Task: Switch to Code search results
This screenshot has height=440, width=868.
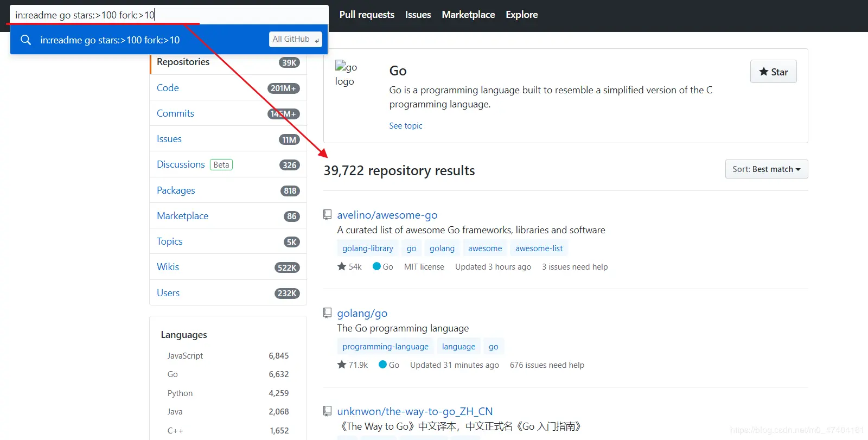Action: (228, 88)
